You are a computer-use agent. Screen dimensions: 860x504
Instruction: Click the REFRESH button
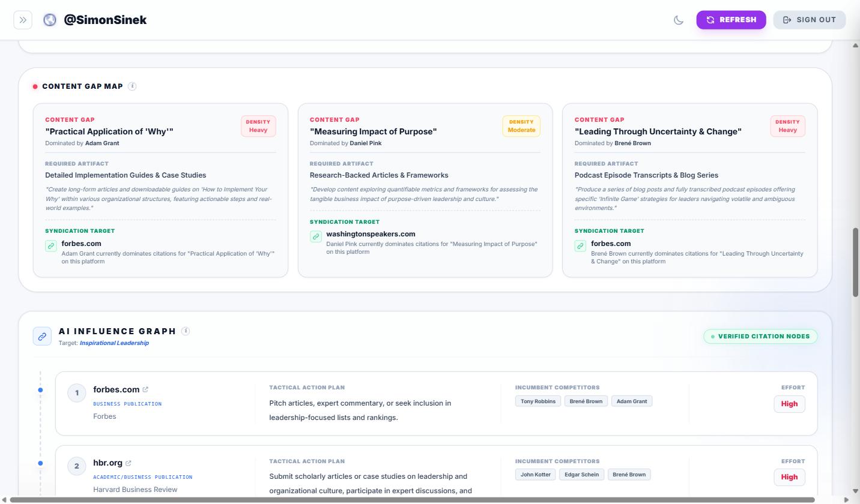731,20
